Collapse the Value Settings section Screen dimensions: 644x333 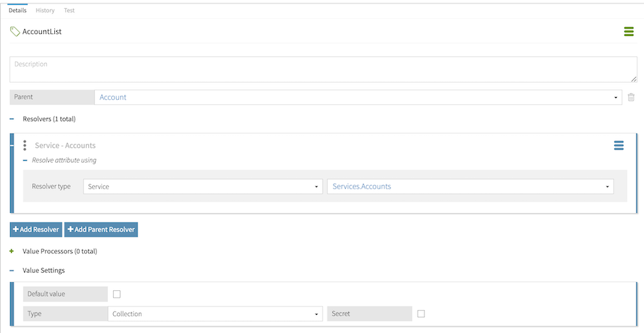[x=12, y=271]
